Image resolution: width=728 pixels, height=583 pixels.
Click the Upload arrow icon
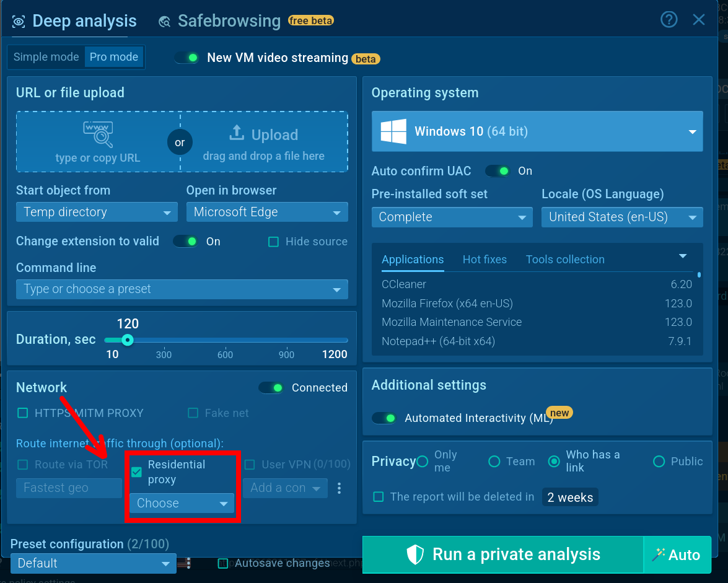[x=237, y=133]
